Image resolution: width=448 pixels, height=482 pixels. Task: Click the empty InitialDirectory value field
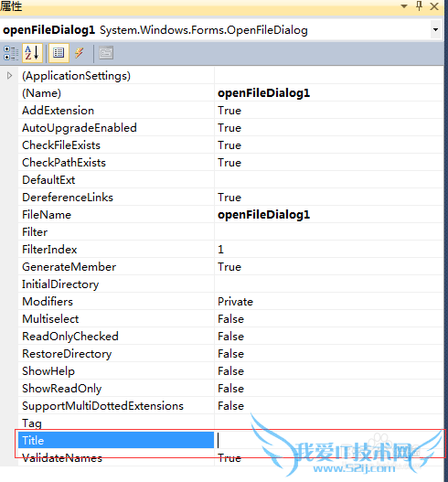click(x=329, y=284)
